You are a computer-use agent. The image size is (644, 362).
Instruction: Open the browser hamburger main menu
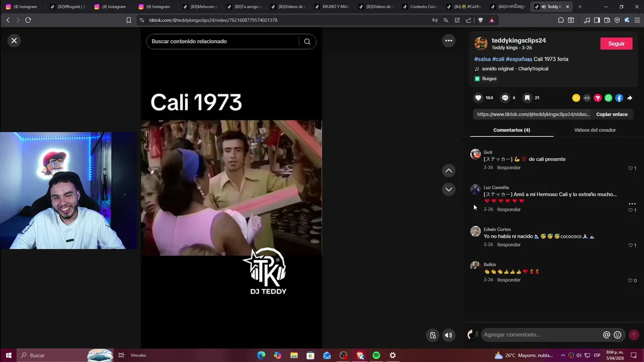coord(637,20)
